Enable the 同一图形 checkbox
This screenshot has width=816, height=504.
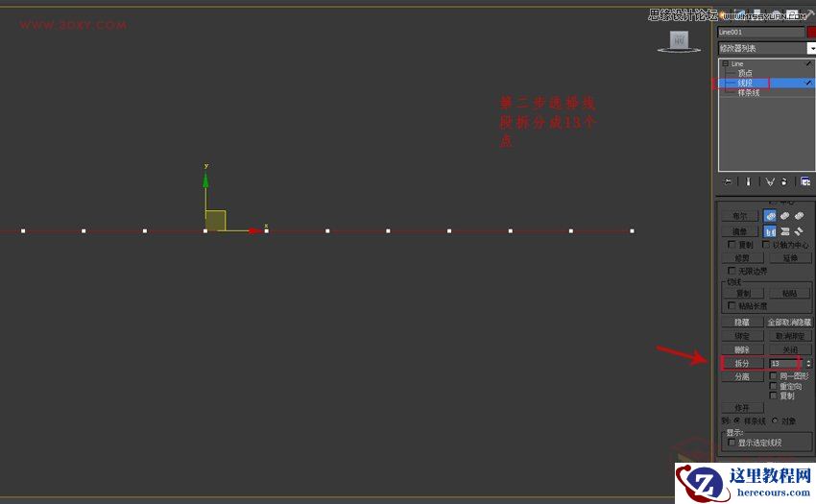point(774,375)
